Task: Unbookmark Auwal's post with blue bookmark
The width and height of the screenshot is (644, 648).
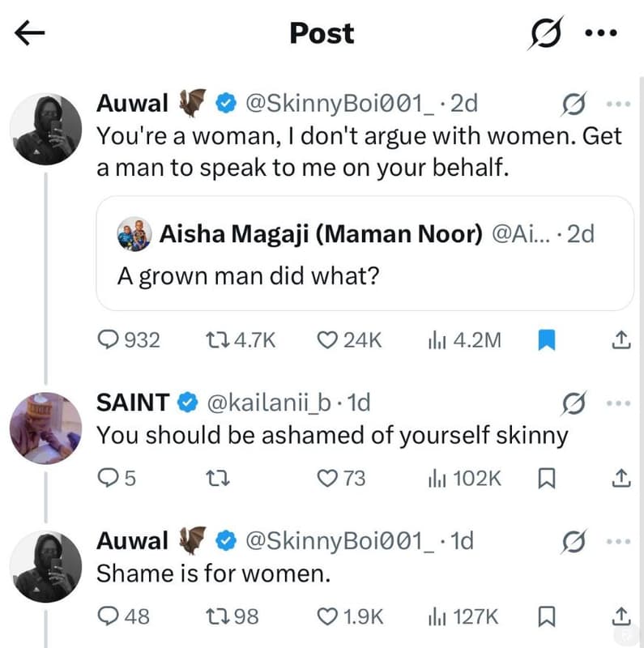Action: [547, 340]
